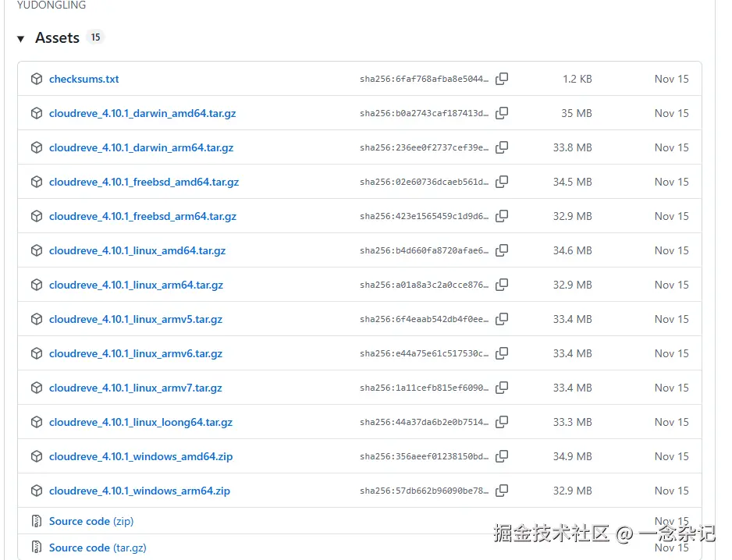The height and width of the screenshot is (560, 732).
Task: Click the 1.2 KB file size
Action: [577, 79]
